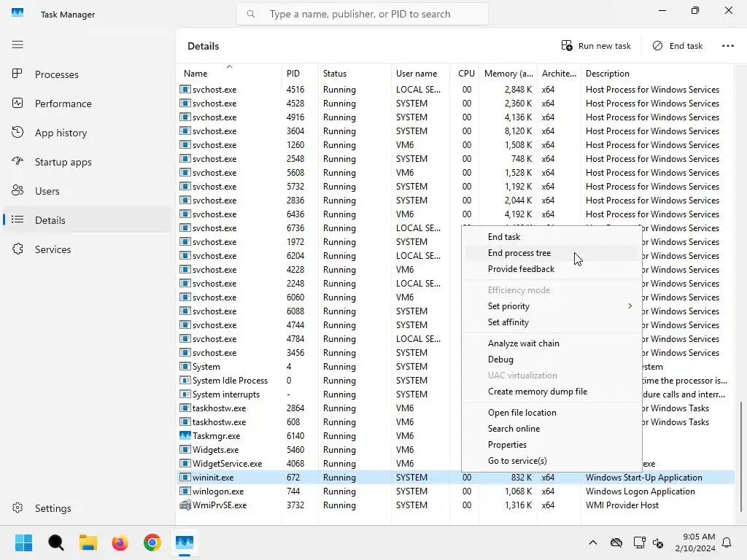This screenshot has height=560, width=747.
Task: Select Analyze wait chain menu item
Action: point(551,343)
